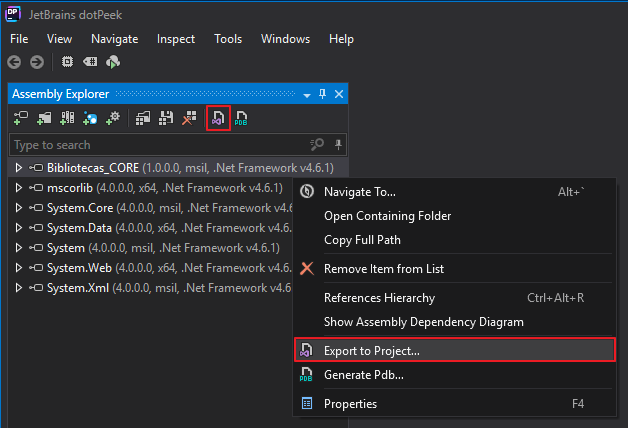Click the Open from NuGet packages icon
Screen dimensions: 628x428
(x=90, y=118)
